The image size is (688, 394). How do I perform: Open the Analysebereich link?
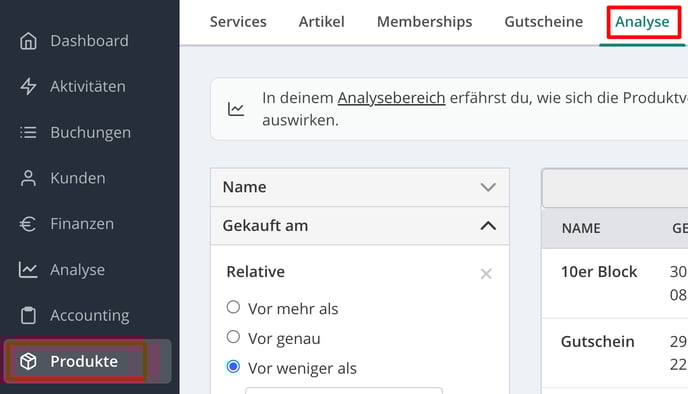391,98
